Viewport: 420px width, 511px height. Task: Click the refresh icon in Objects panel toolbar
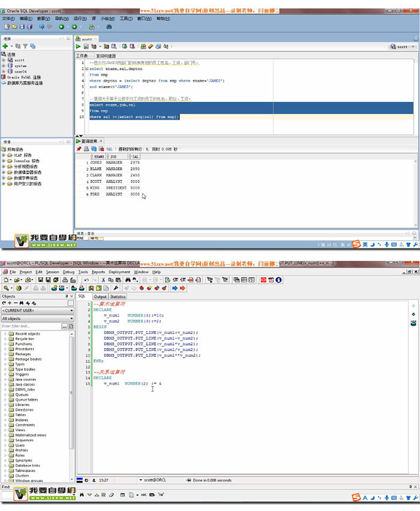4,303
